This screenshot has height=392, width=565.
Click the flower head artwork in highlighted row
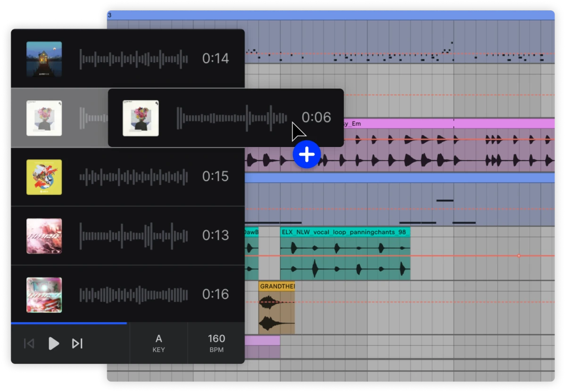[44, 118]
